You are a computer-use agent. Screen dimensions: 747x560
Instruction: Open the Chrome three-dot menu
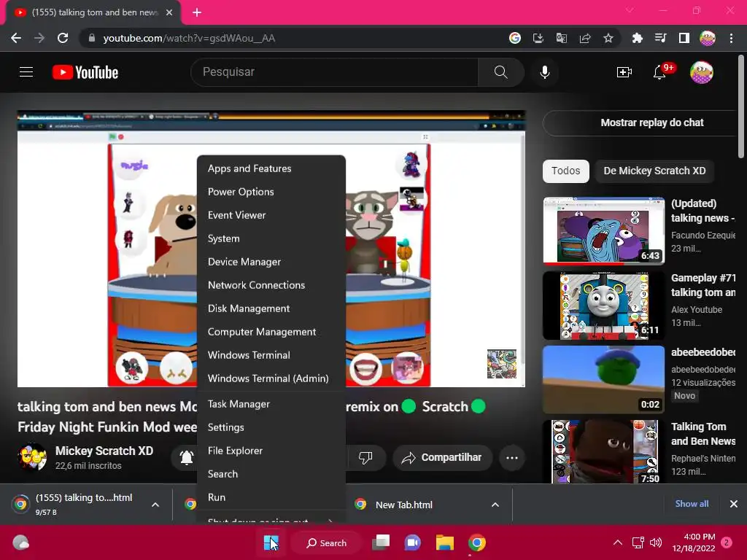coord(731,38)
